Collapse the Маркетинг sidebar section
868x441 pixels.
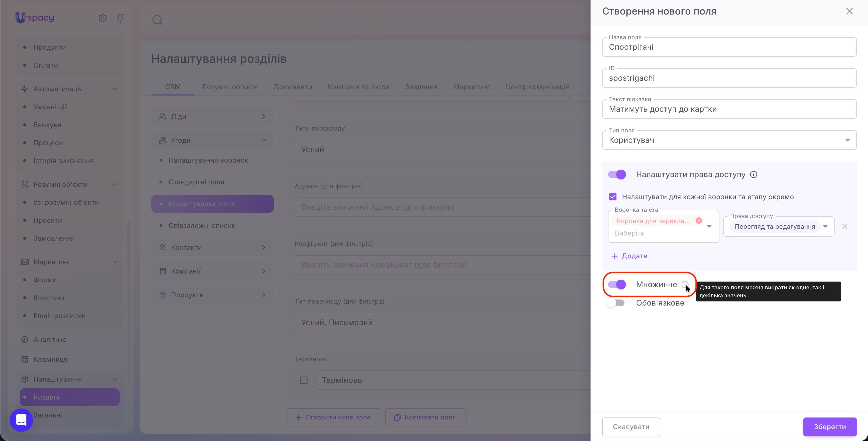(x=115, y=262)
